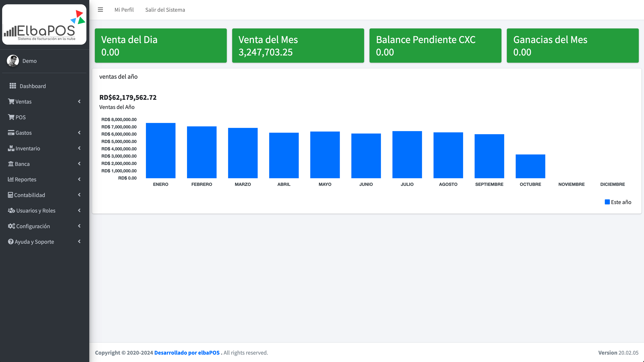Click the Ayuda y Soporte question icon
The height and width of the screenshot is (362, 644).
[x=10, y=241]
